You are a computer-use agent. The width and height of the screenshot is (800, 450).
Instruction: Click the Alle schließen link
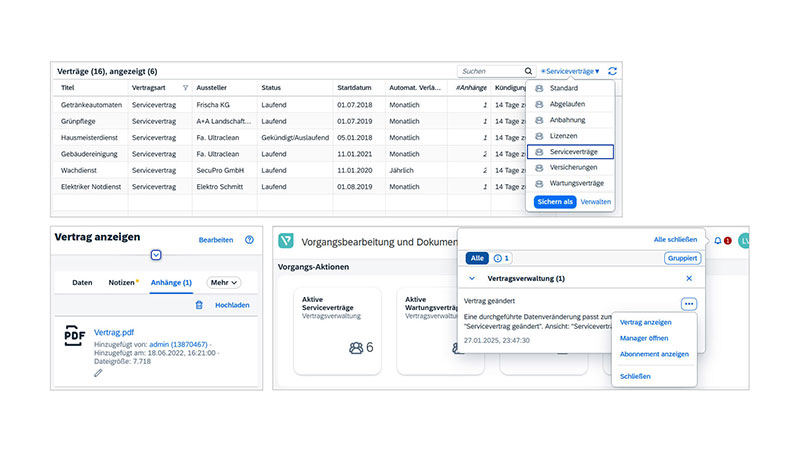coord(675,240)
